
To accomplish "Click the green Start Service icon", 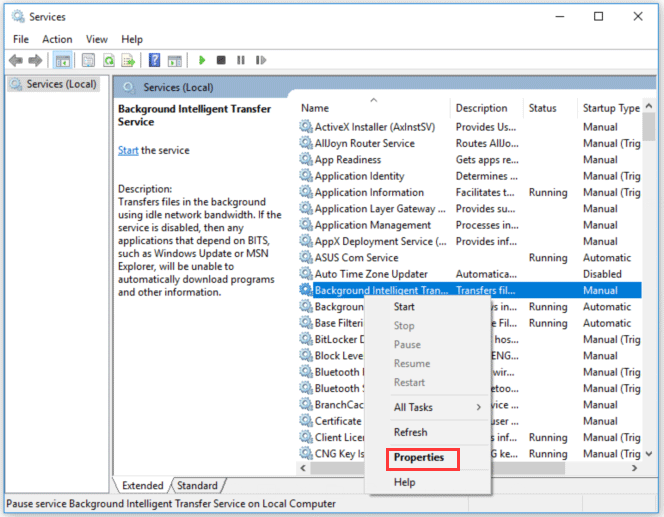I will coord(202,61).
